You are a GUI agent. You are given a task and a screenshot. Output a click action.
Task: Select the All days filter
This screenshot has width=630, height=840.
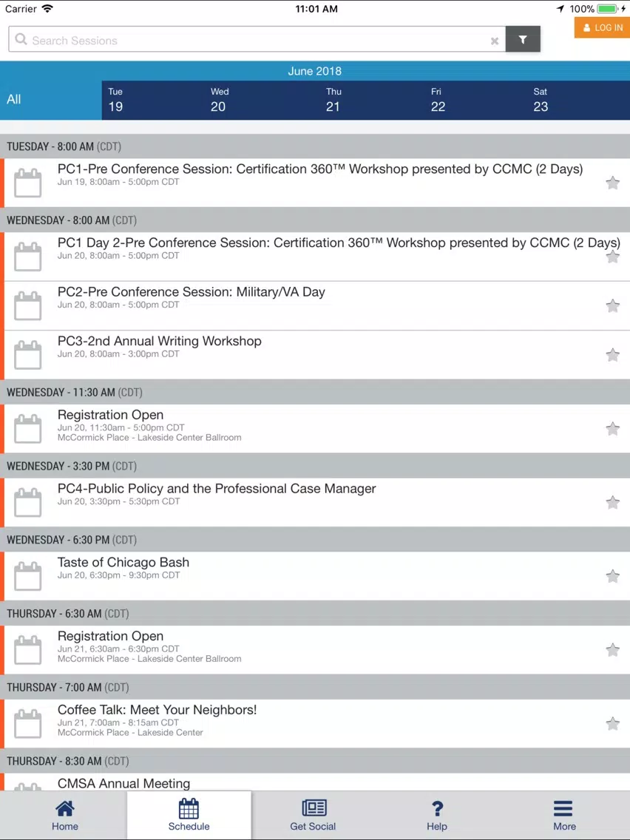tap(50, 100)
